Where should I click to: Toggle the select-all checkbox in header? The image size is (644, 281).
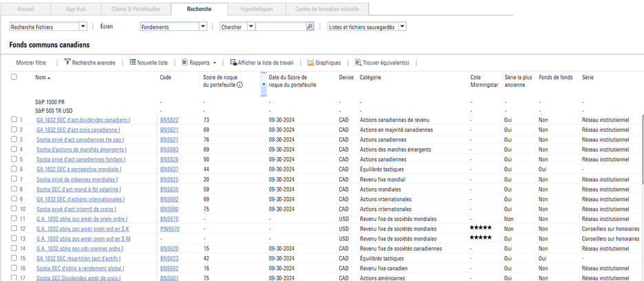click(14, 77)
